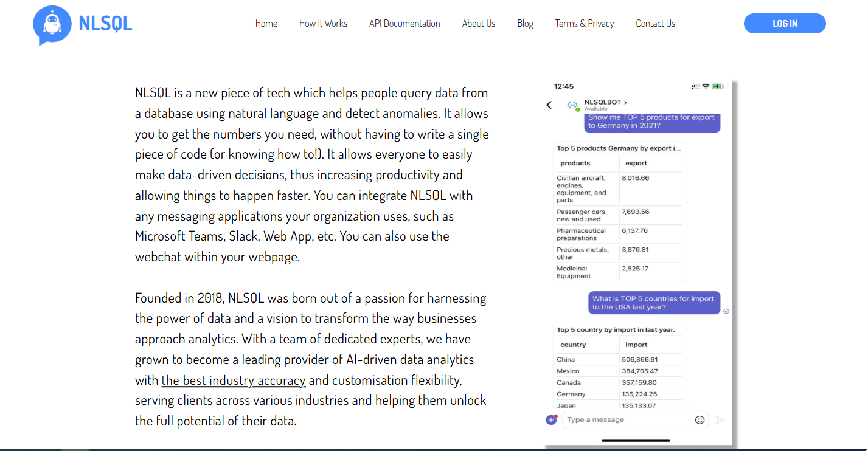This screenshot has width=868, height=451.
Task: Click the NLSQLBOT avatar icon
Action: (x=572, y=105)
